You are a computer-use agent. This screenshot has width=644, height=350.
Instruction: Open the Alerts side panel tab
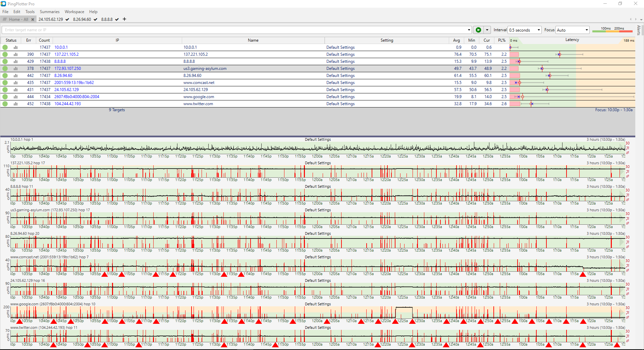click(x=639, y=30)
